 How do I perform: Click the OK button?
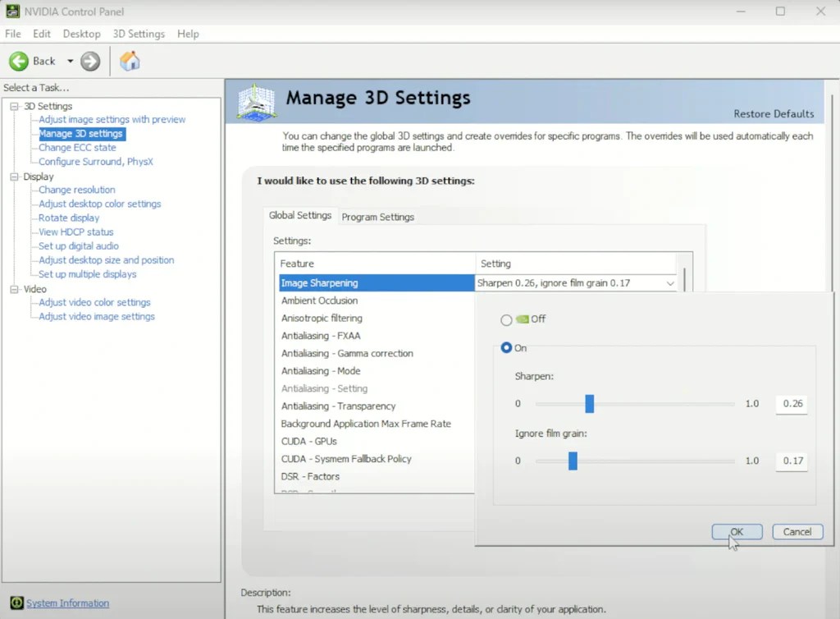tap(736, 531)
